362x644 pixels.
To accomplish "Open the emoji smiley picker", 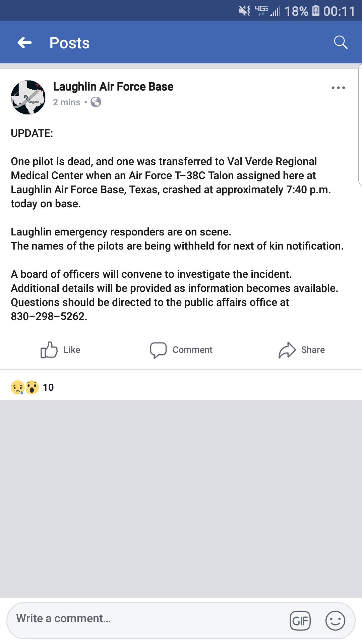I will pos(335,621).
